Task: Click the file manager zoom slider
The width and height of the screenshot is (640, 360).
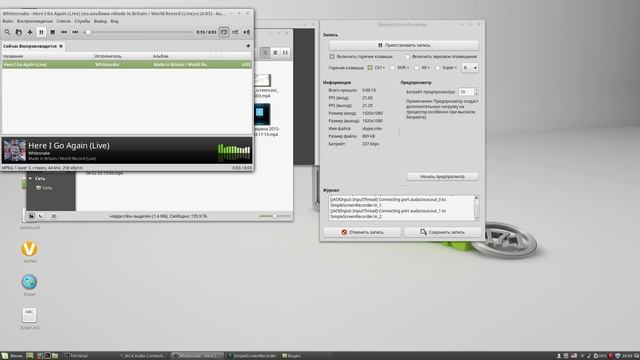Action: click(x=275, y=216)
